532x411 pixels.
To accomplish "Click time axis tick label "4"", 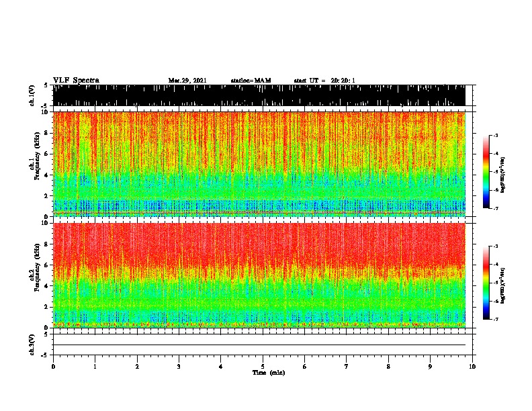I will click(x=221, y=367).
